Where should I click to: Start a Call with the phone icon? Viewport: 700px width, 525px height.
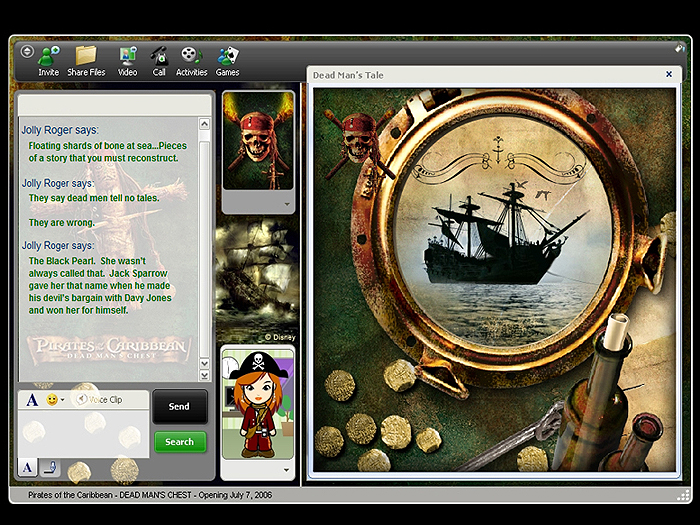pyautogui.click(x=159, y=61)
